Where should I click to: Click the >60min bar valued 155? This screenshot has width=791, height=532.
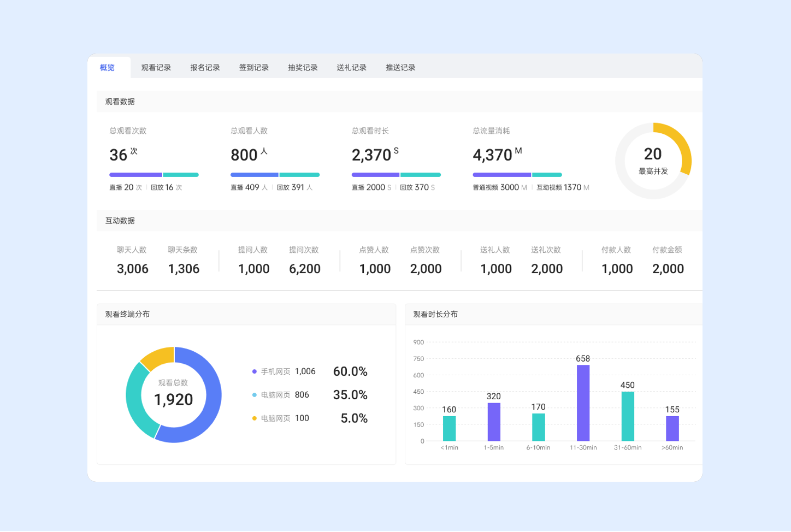pos(672,429)
